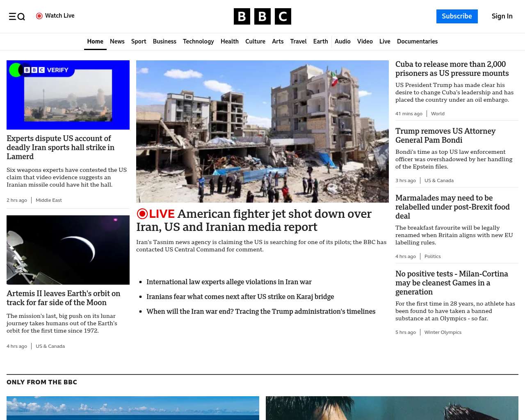
Task: Click the BBC logo
Action: [262, 16]
